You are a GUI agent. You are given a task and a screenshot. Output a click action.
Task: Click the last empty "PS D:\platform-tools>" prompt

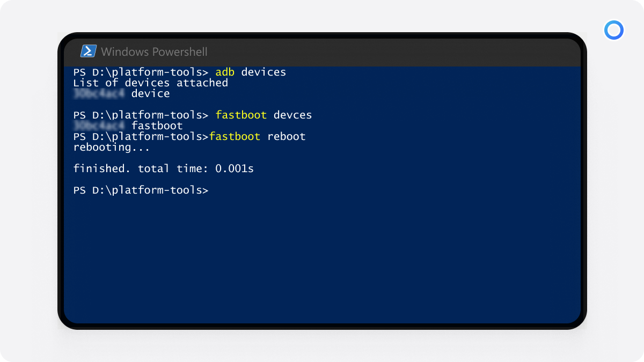141,190
